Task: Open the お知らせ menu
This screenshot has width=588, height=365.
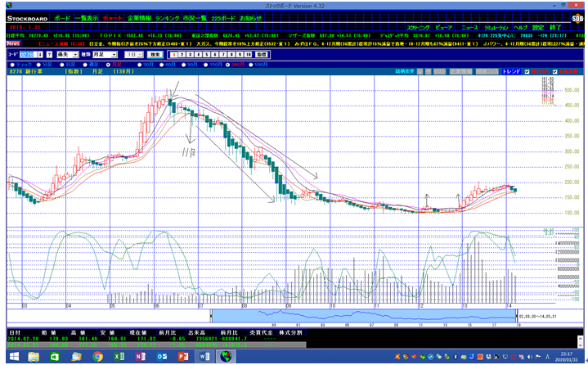Action: click(x=250, y=18)
